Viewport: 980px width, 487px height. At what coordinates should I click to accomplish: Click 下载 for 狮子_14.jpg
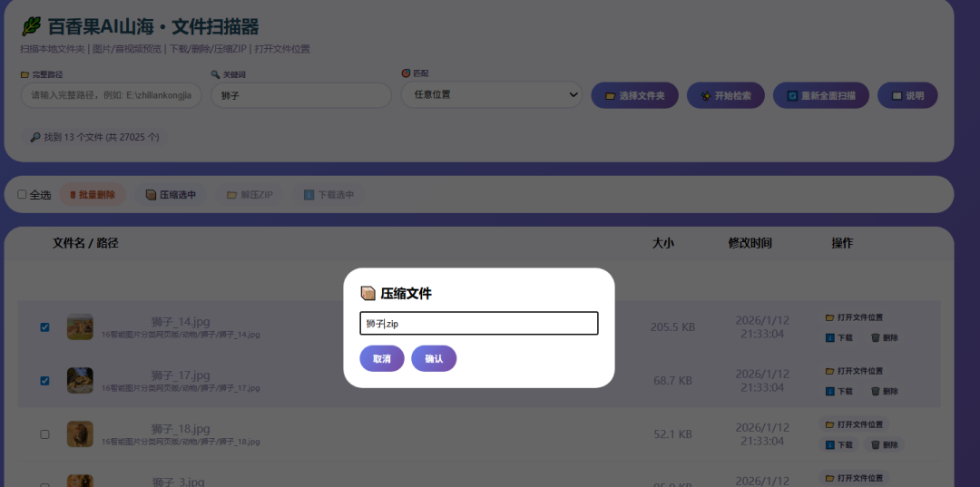838,337
